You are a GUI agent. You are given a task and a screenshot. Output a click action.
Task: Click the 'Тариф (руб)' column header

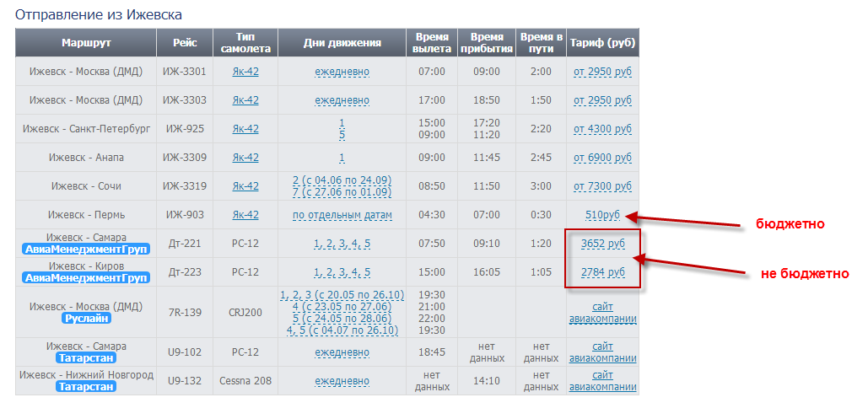click(603, 42)
